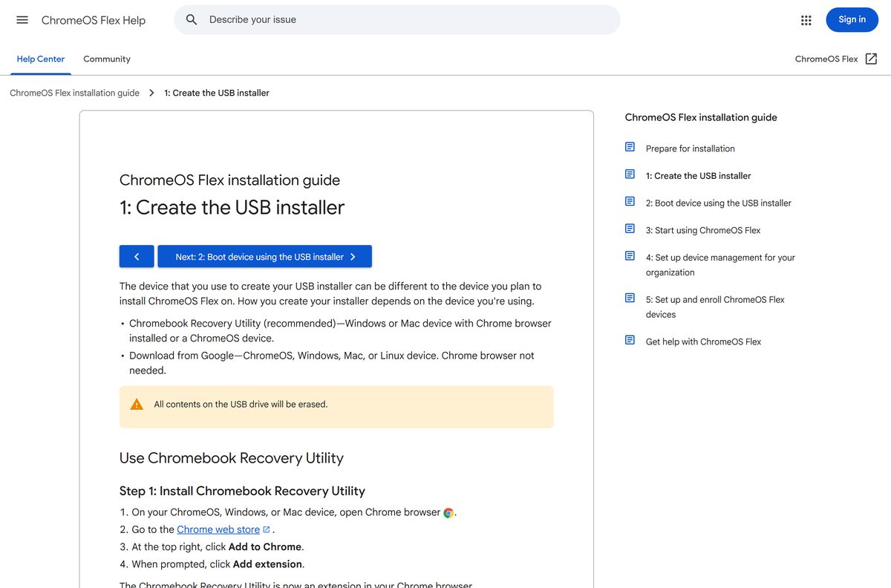Click ChromeOS Flex installation guide breadcrumb
The width and height of the screenshot is (891, 588).
pyautogui.click(x=74, y=93)
